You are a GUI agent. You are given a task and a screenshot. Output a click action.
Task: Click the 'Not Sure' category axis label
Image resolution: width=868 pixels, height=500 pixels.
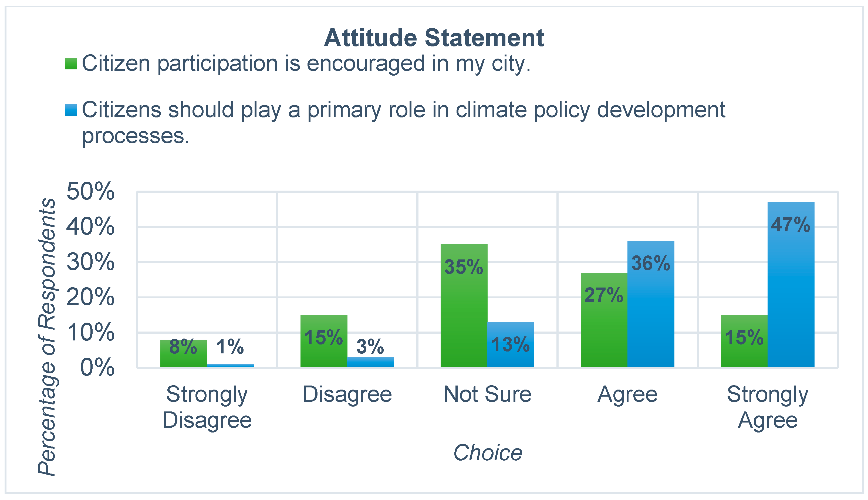pyautogui.click(x=488, y=394)
